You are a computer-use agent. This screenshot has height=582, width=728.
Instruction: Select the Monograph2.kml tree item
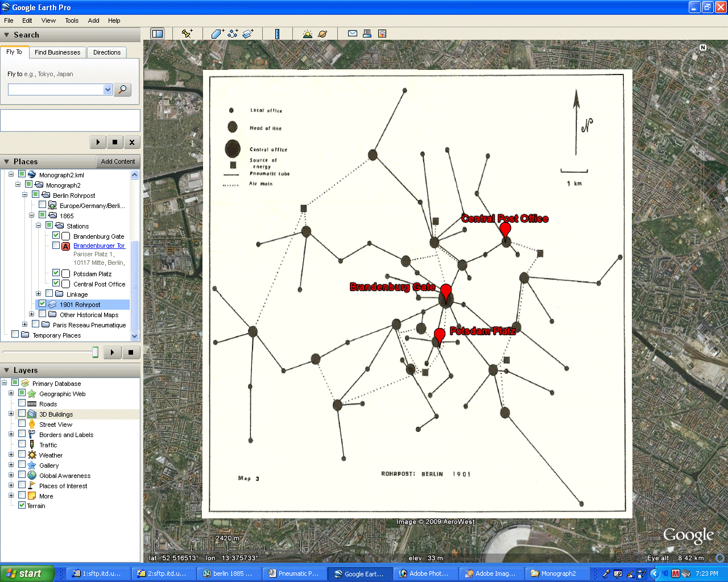[x=61, y=175]
